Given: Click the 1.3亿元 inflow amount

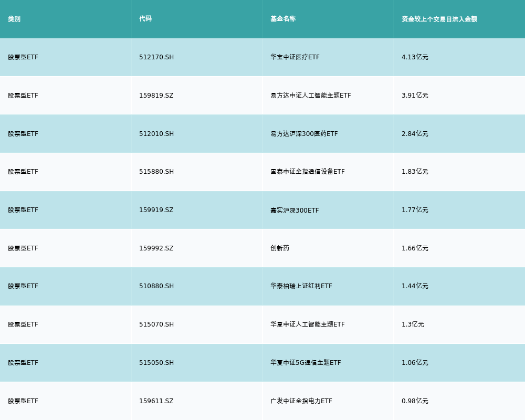Looking at the screenshot, I should pos(413,324).
